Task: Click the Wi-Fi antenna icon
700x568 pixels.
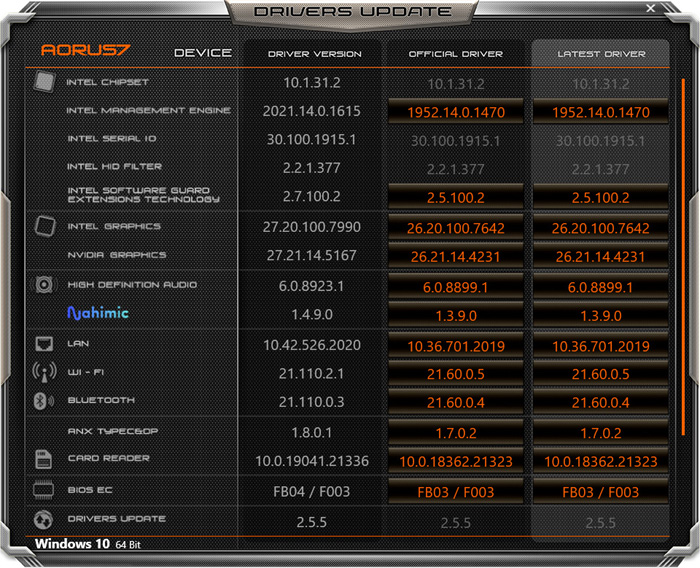Action: coord(44,372)
